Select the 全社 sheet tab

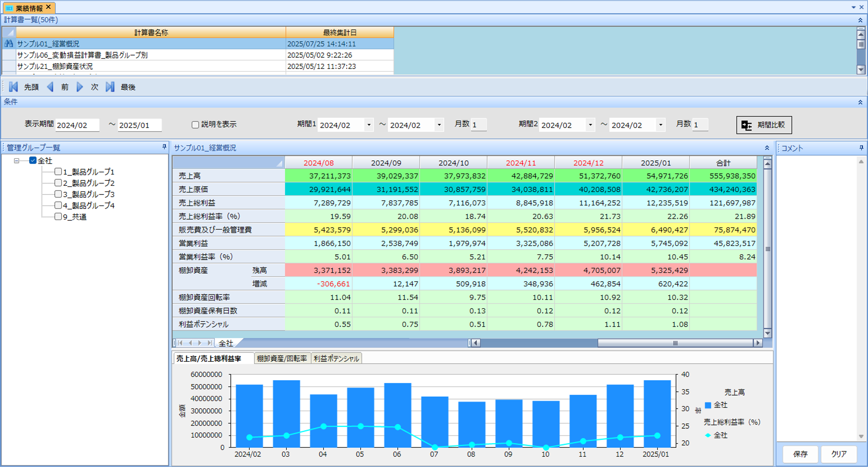[226, 343]
